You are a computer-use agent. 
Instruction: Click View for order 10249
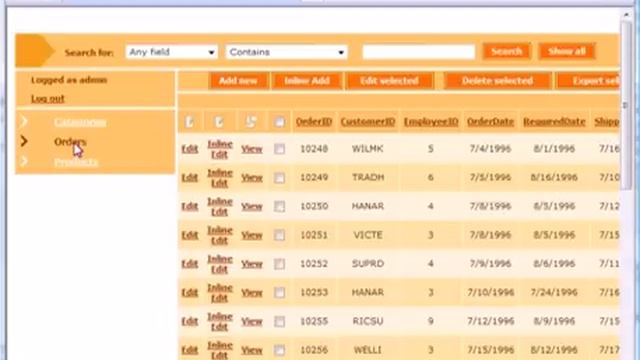(x=251, y=178)
